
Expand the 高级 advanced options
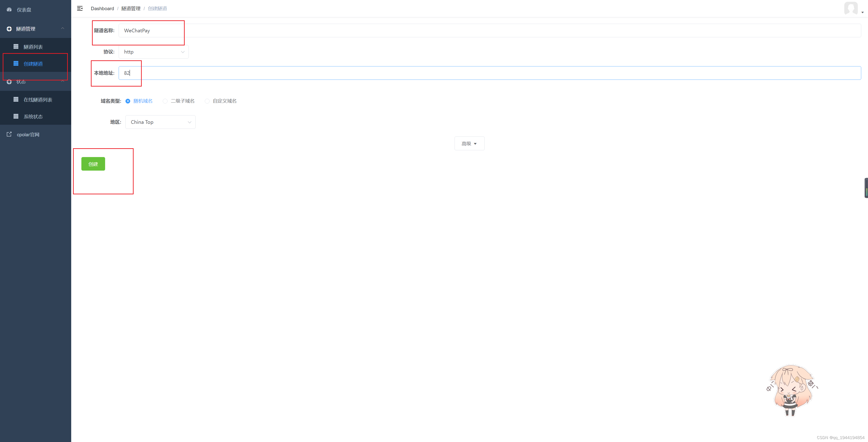469,143
